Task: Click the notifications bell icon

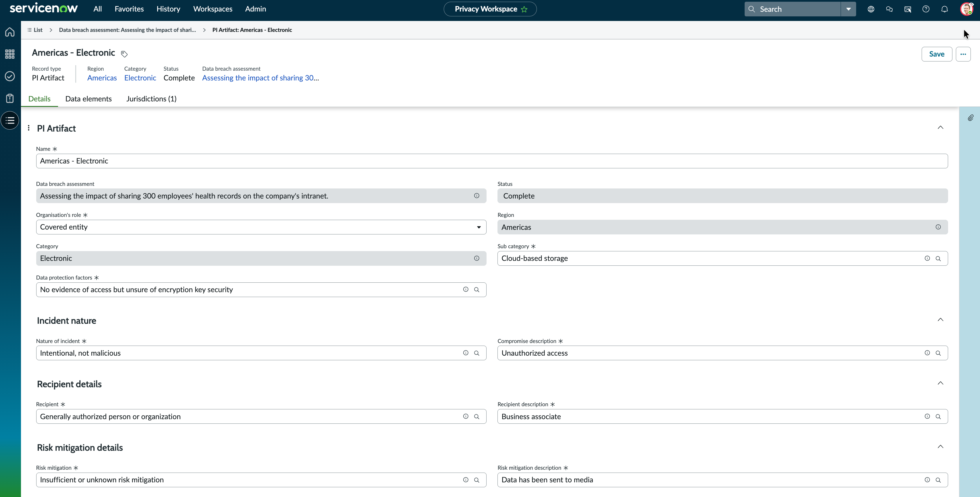Action: (944, 9)
